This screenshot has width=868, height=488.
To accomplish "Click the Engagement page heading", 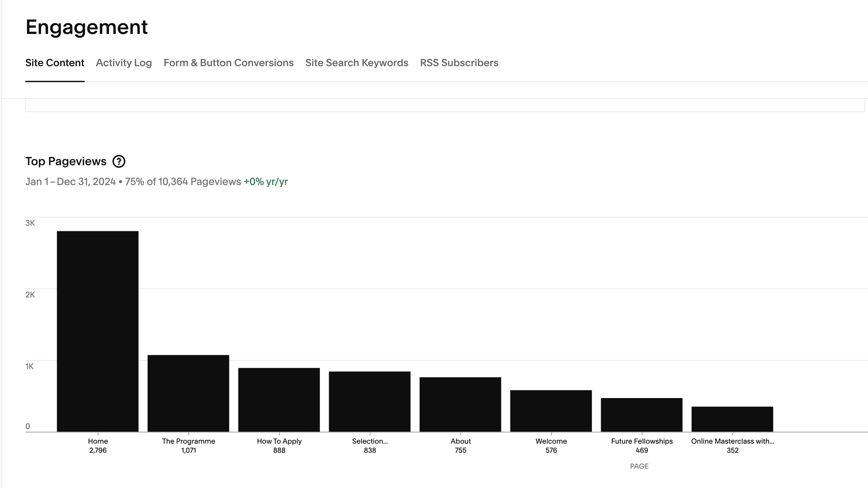I will coord(86,27).
